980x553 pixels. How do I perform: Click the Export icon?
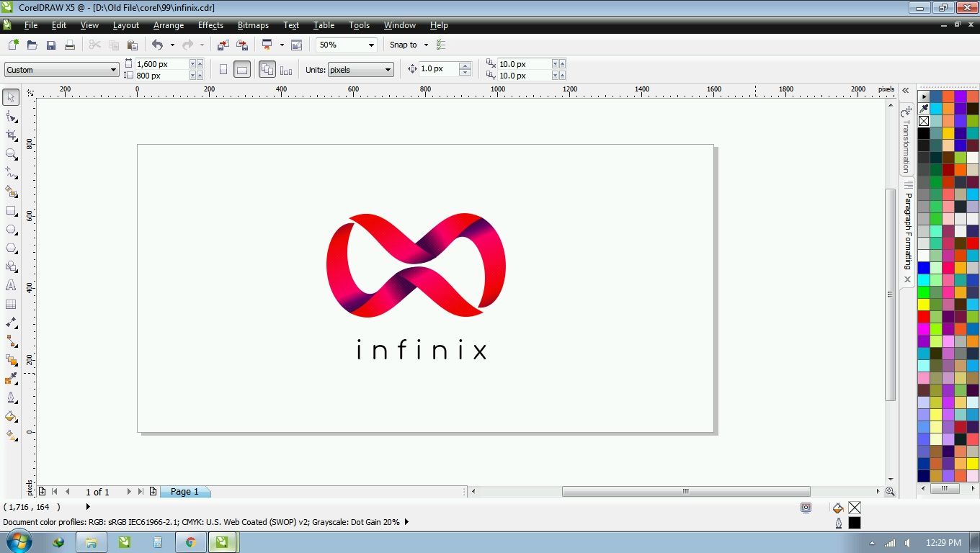(x=242, y=45)
